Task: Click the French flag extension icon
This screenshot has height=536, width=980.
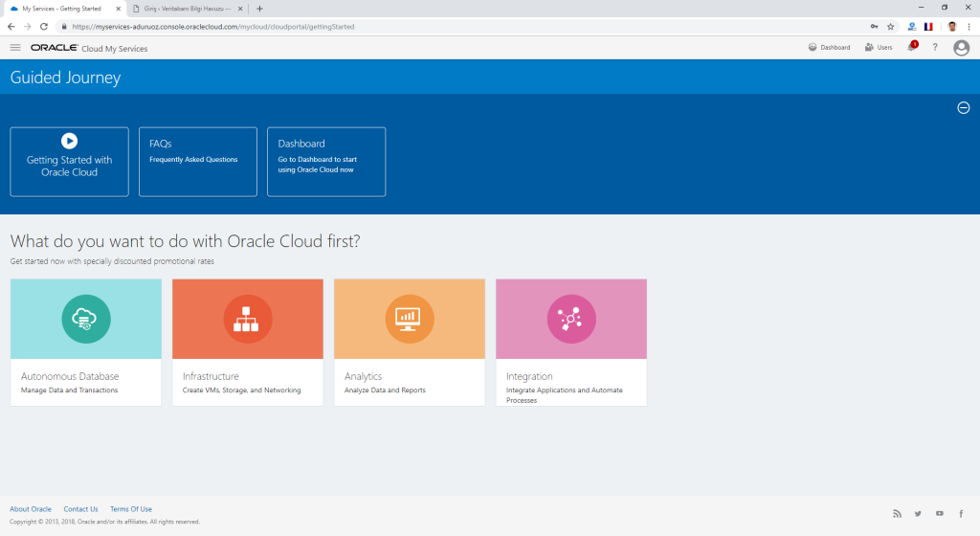Action: pos(928,27)
